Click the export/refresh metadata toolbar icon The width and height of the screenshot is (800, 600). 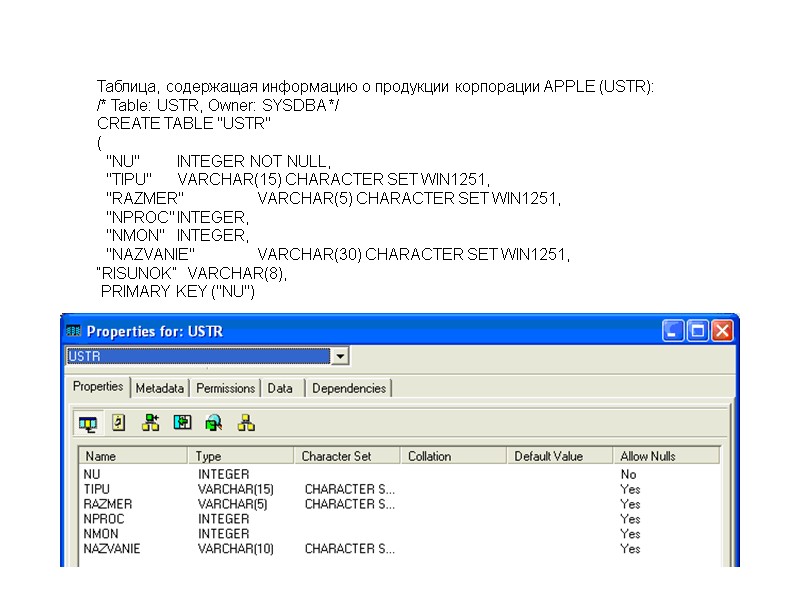click(x=182, y=423)
